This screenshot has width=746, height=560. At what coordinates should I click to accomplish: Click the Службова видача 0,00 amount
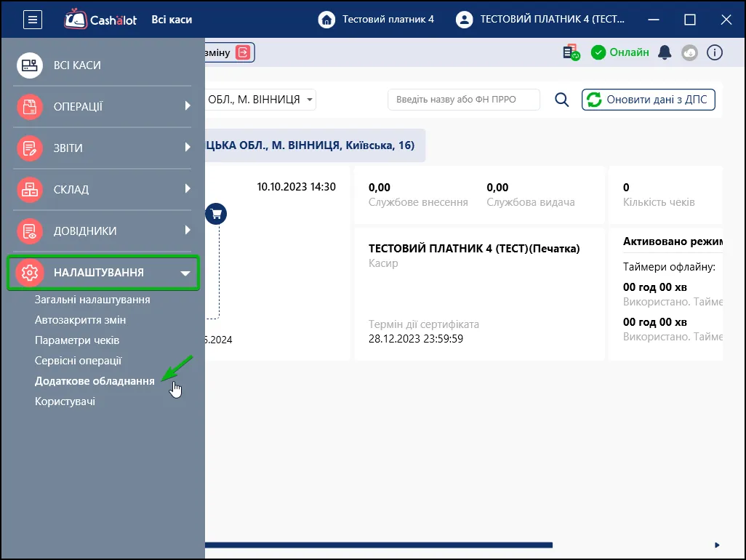[x=497, y=188]
